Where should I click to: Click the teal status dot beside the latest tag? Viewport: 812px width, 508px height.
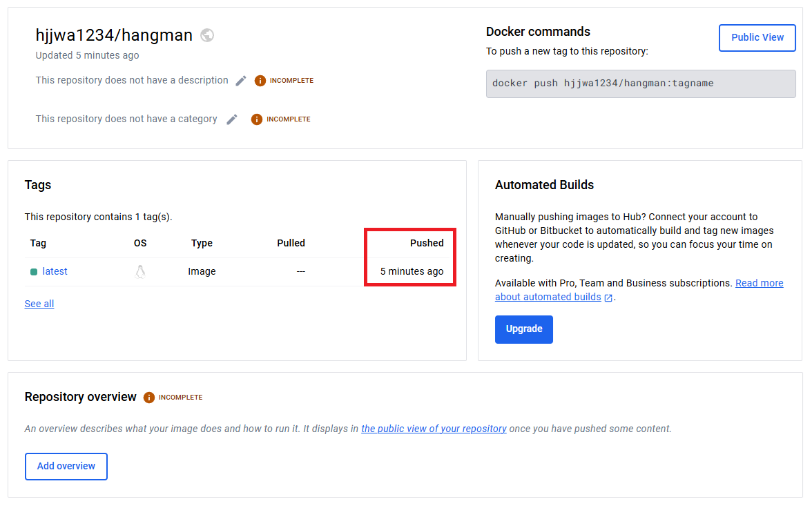(x=32, y=272)
